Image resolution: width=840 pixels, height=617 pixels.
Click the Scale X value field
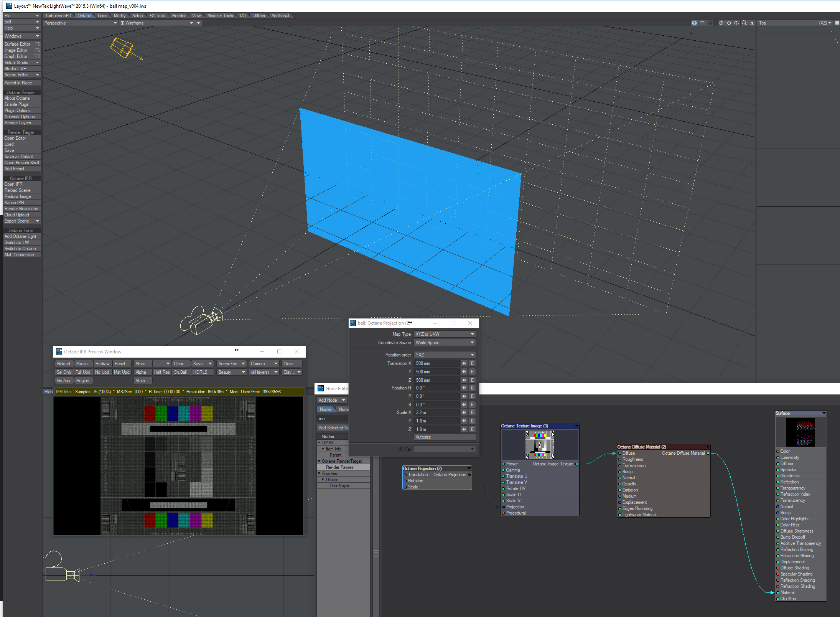coord(437,412)
